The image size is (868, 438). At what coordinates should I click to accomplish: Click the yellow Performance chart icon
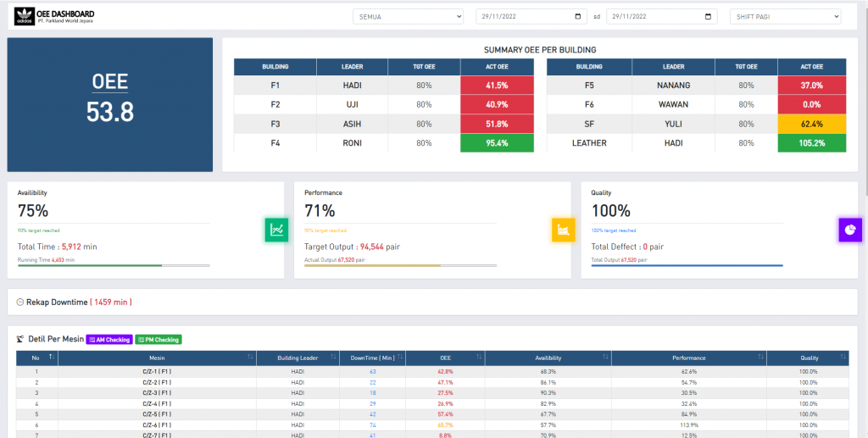tap(563, 230)
